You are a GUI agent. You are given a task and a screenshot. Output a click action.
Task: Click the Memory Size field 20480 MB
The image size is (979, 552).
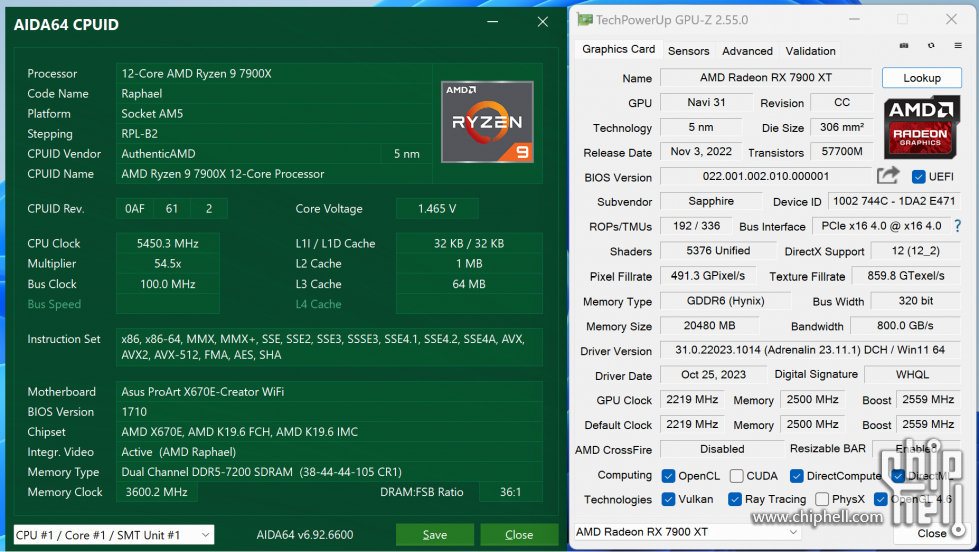click(709, 325)
